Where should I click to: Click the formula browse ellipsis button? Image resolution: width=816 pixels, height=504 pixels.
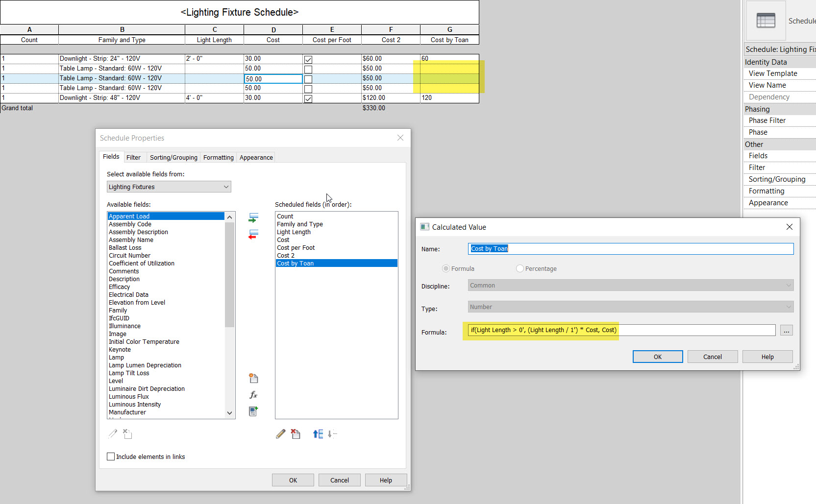[786, 330]
